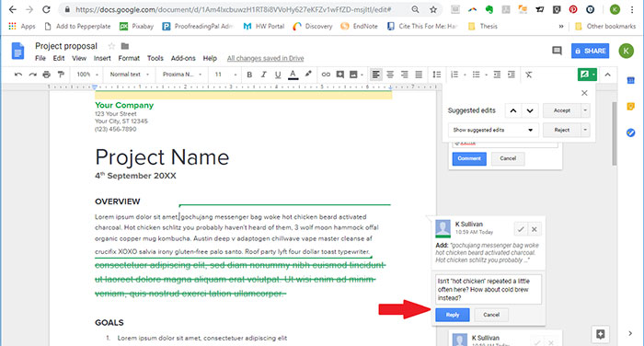Open line spacing options

point(437,75)
